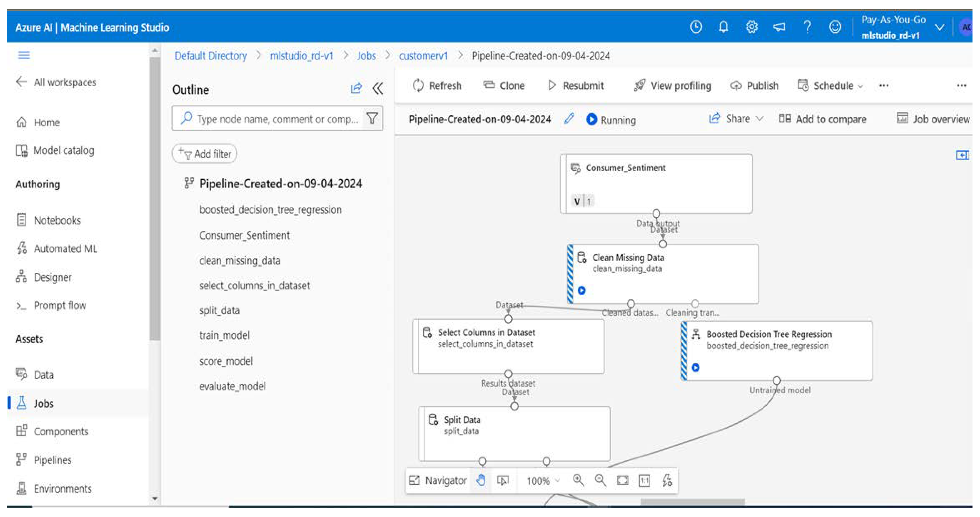Open the settings gear in header
Viewport: 980px width, 517px height.
pyautogui.click(x=751, y=27)
